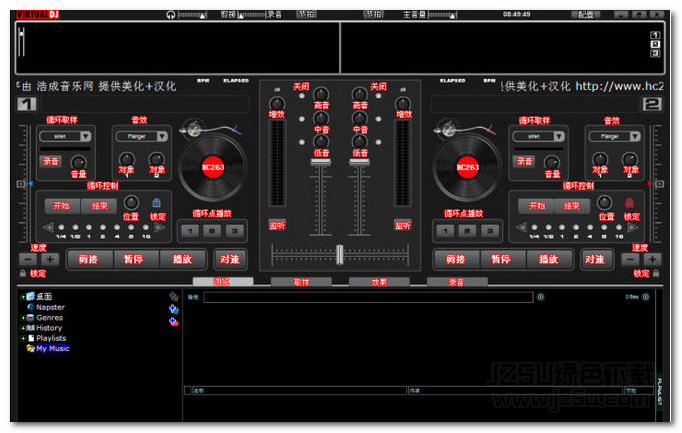The height and width of the screenshot is (433, 682).
Task: Click the deck 2 turntable vinyl disc
Action: [468, 167]
